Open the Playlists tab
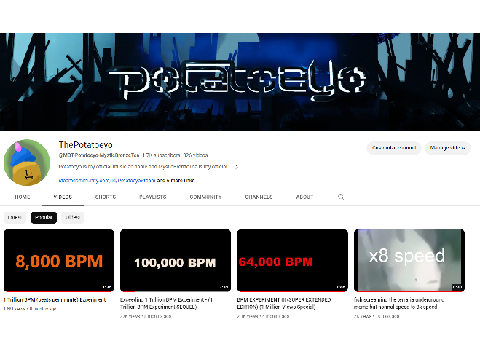The width and height of the screenshot is (480, 360). (153, 197)
